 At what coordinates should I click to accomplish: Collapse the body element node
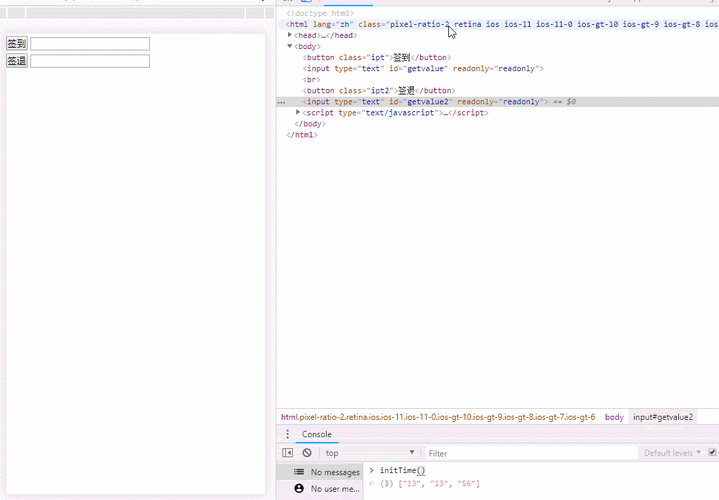click(290, 46)
